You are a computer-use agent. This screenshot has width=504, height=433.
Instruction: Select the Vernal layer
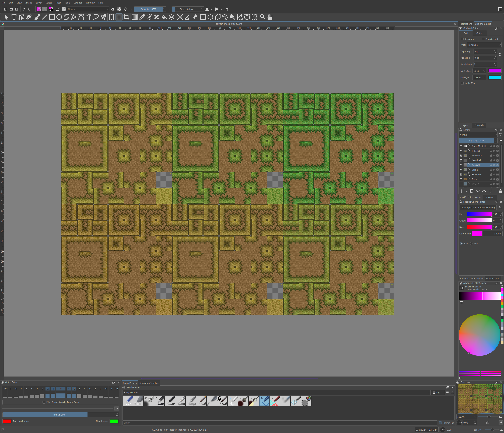(x=475, y=170)
